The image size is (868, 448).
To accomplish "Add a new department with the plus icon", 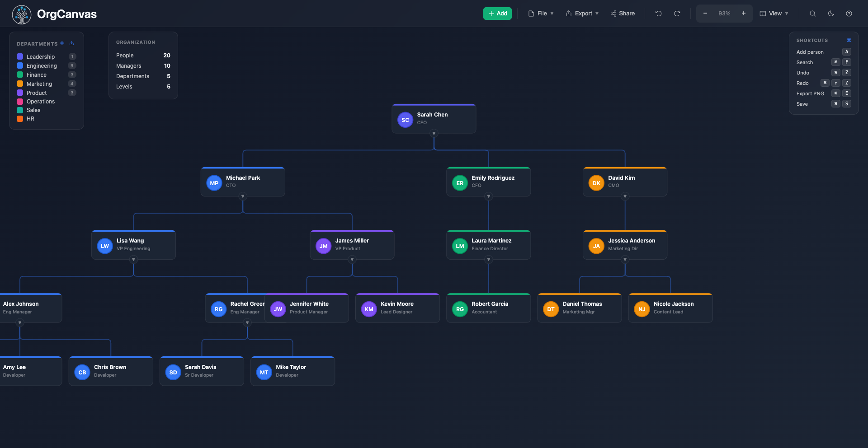I will click(62, 43).
